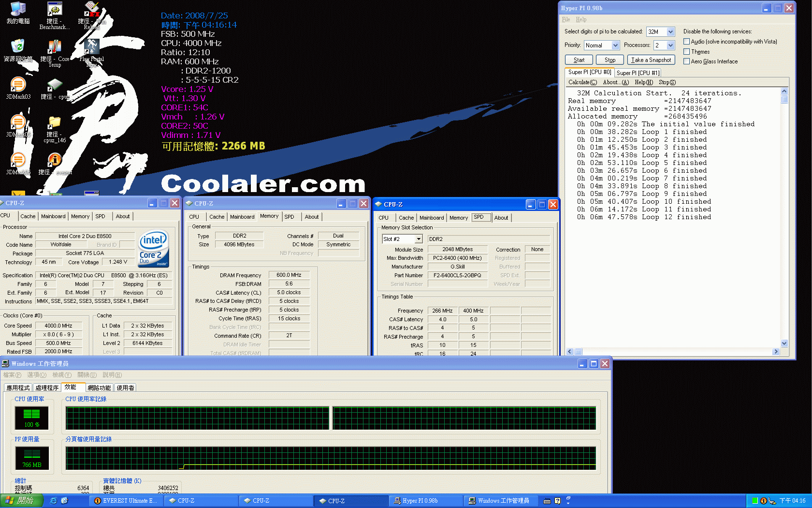Open the Slot #2 memory slot dropdown
Image resolution: width=812 pixels, height=508 pixels.
[x=419, y=239]
